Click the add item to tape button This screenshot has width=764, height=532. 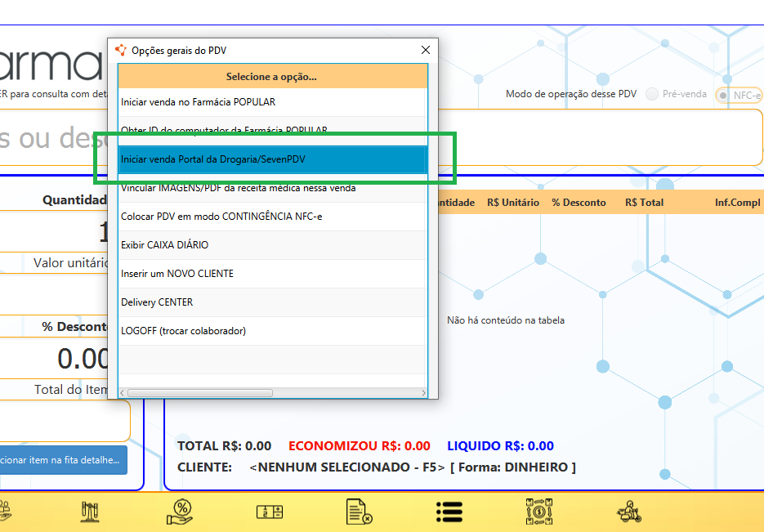pos(64,460)
